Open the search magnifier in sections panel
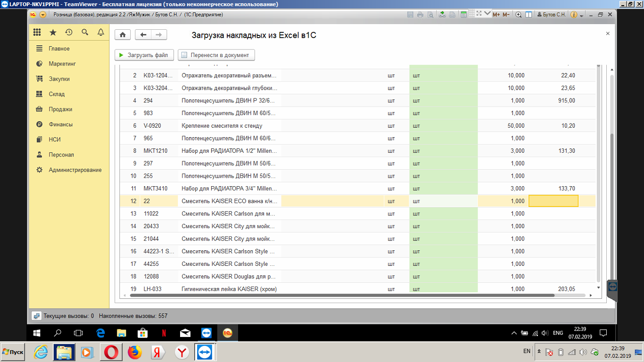The image size is (644, 362). pyautogui.click(x=85, y=32)
